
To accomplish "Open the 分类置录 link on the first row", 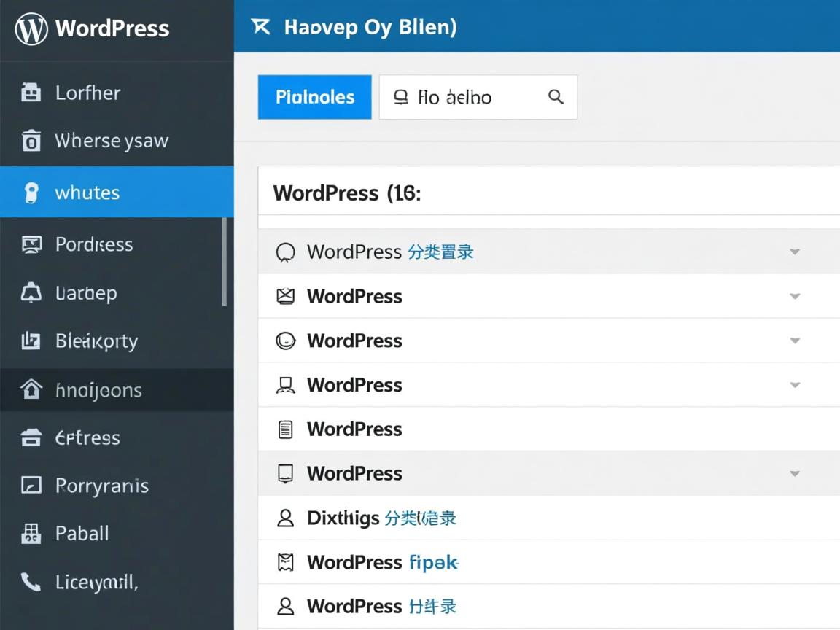I will [440, 252].
